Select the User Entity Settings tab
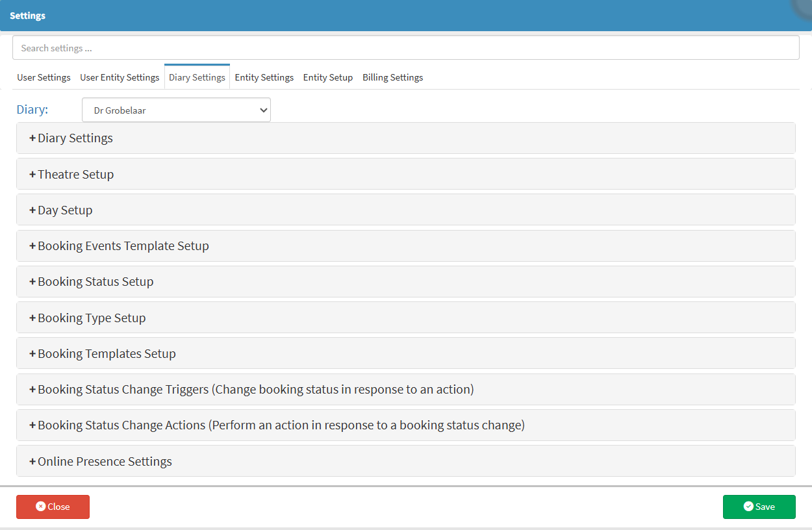 (120, 77)
